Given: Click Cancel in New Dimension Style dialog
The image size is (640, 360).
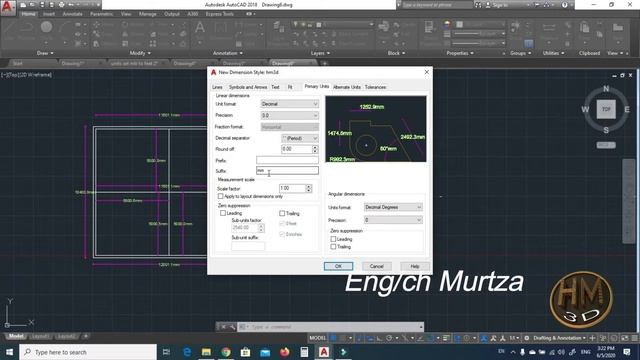Looking at the screenshot, I should point(376,266).
